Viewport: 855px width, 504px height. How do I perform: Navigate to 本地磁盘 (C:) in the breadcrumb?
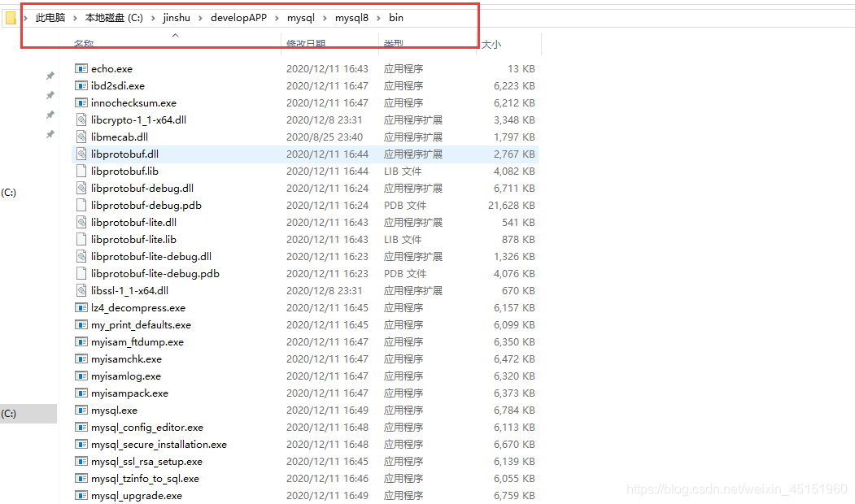point(114,18)
